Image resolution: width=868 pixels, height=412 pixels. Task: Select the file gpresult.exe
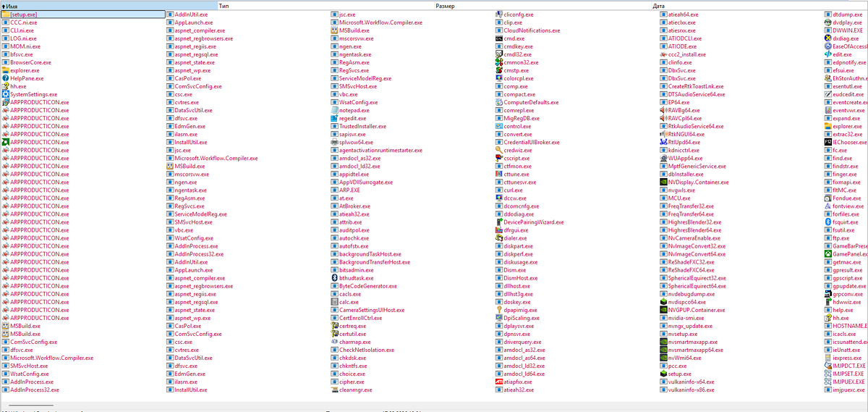click(848, 270)
